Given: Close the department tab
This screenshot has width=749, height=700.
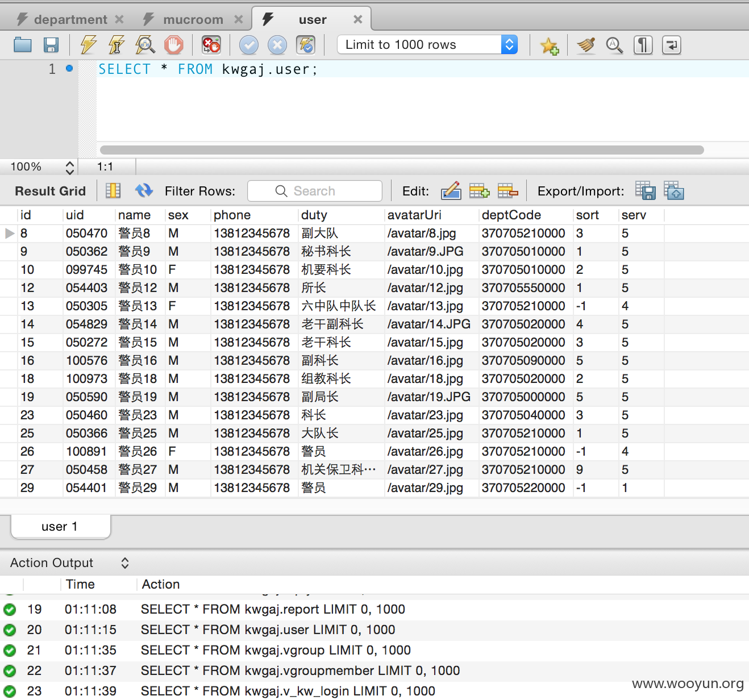Looking at the screenshot, I should pyautogui.click(x=119, y=19).
